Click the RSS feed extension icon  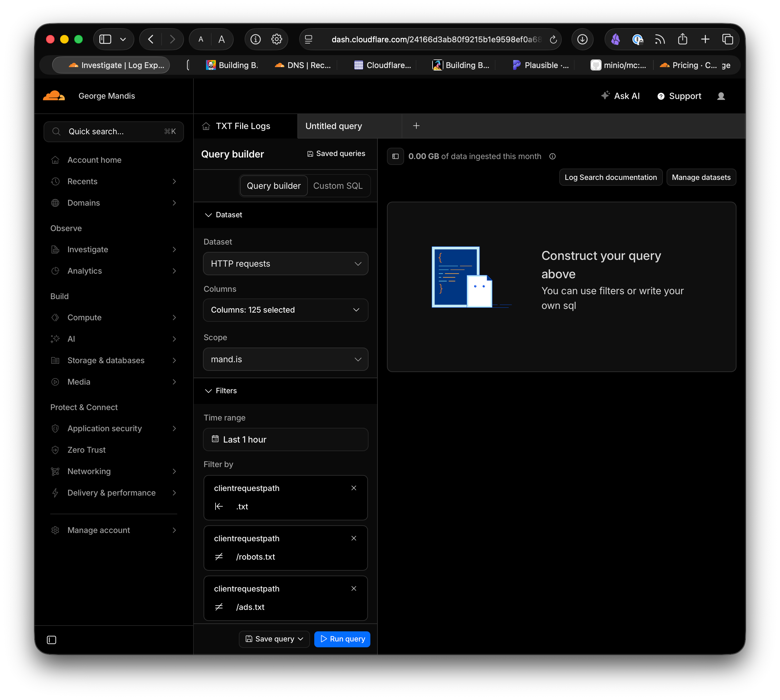coord(660,39)
